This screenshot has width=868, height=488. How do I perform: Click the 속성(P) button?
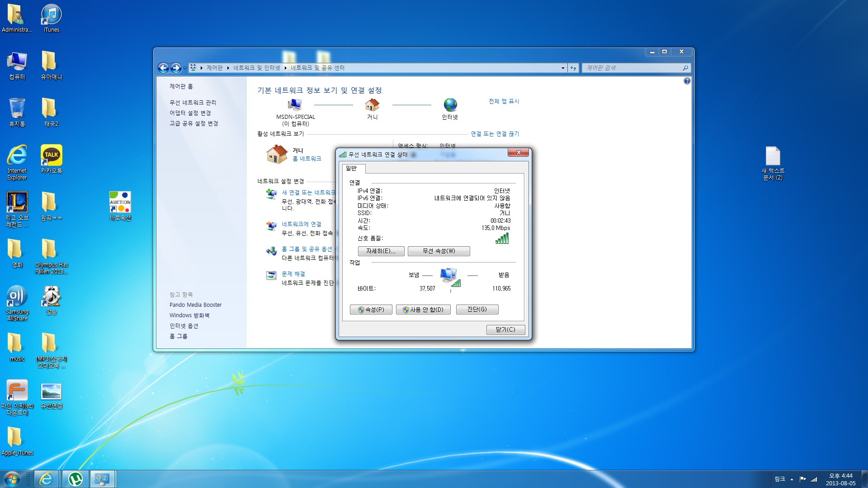pos(371,310)
